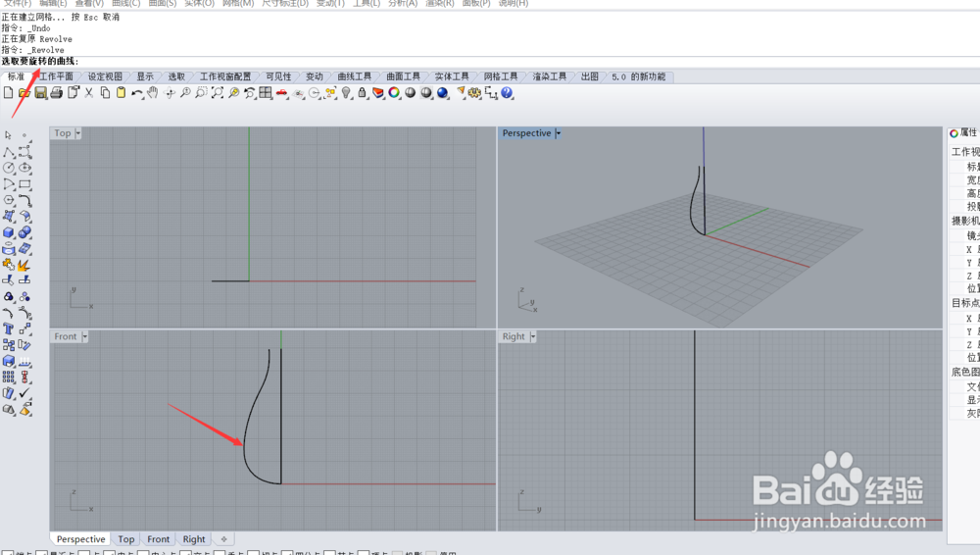Click the New file icon
The width and height of the screenshot is (980, 555).
(x=8, y=93)
